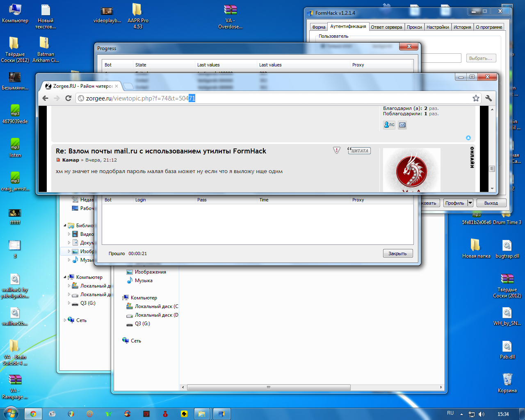Click the browser forward arrow

(x=57, y=98)
